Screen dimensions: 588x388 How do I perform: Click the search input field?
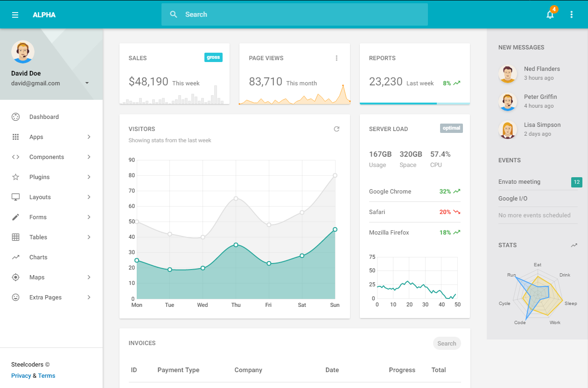coord(294,14)
